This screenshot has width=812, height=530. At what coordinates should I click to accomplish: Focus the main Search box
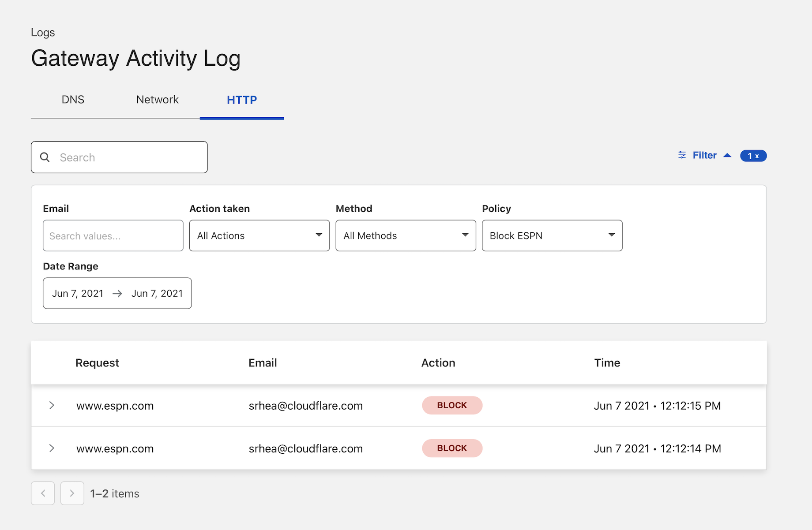tap(128, 157)
